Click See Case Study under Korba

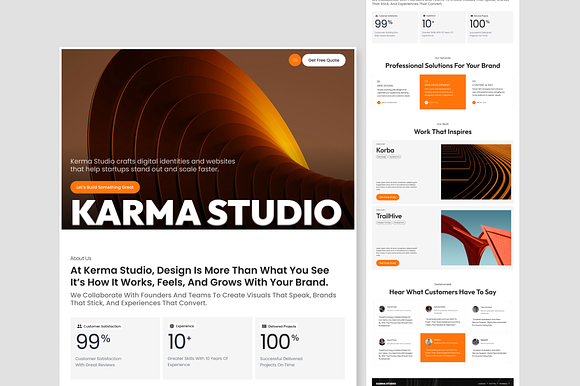(388, 197)
